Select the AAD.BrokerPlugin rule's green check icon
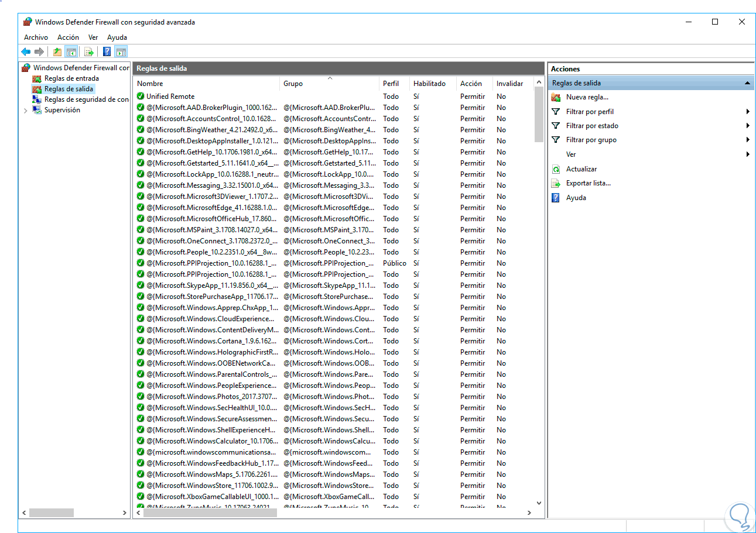The width and height of the screenshot is (756, 533). pyautogui.click(x=141, y=107)
